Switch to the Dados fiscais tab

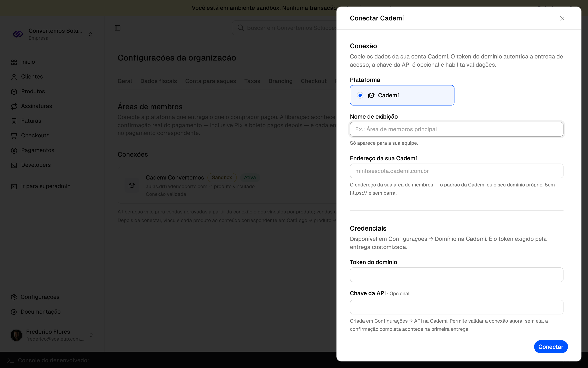(158, 81)
